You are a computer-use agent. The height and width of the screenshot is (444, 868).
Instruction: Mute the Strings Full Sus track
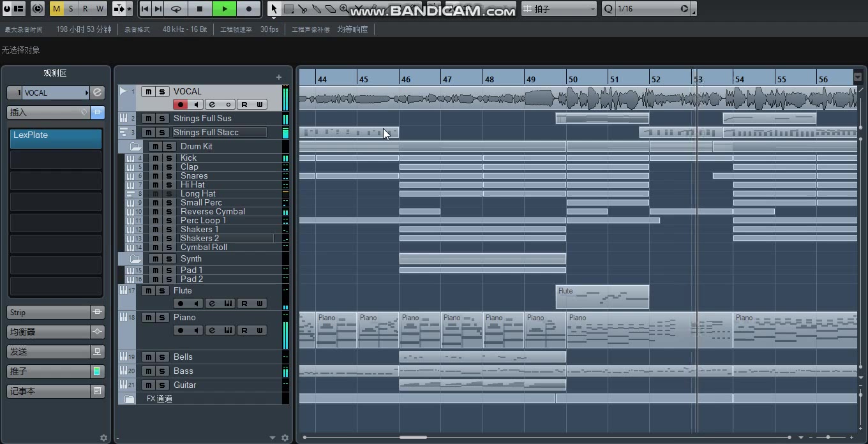pos(148,119)
